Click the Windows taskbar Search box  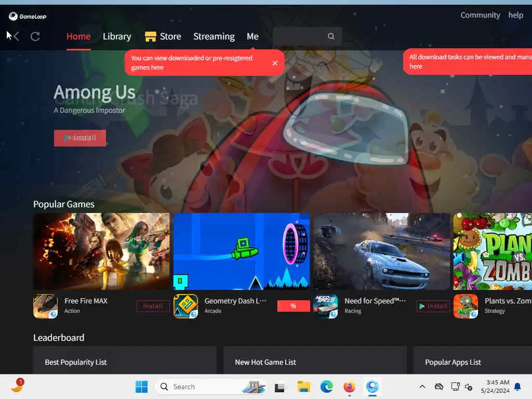[x=211, y=387]
